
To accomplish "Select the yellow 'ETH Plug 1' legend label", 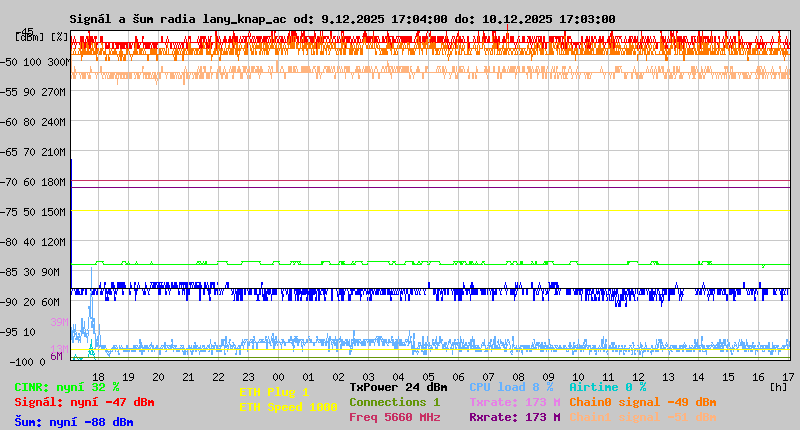I will point(274,392).
